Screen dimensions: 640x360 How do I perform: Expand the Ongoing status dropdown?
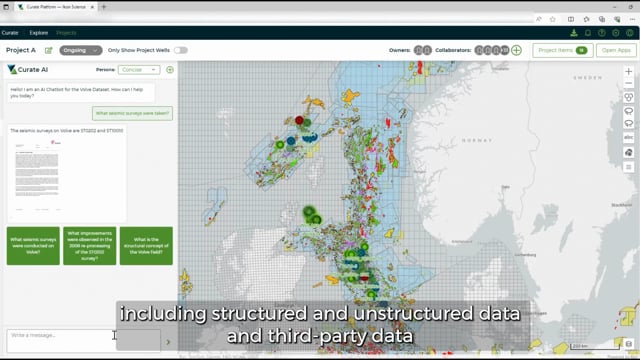click(x=80, y=50)
